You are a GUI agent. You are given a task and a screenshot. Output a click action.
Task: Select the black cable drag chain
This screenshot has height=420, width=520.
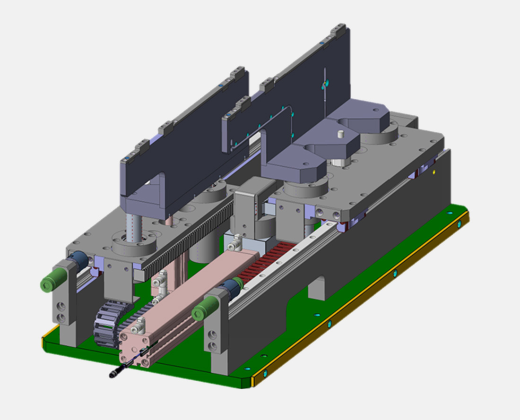coord(110,324)
